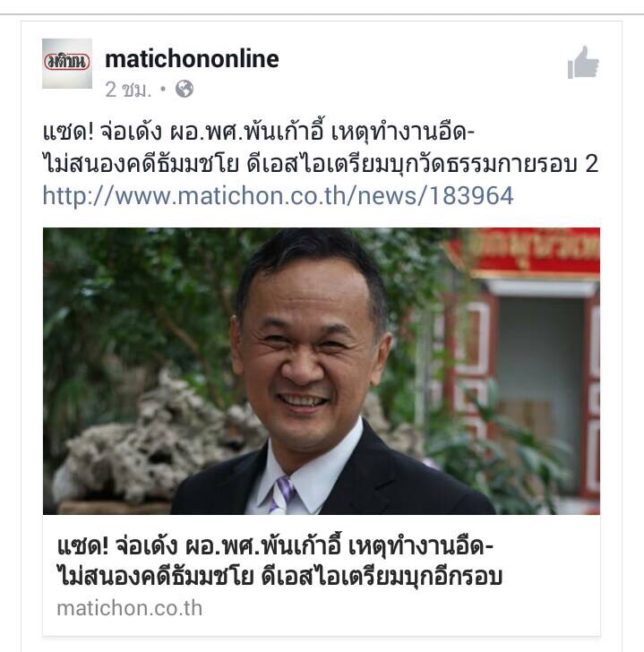Click the dot separator beside the timestamp
Screen dimensions: 644x652
point(163,89)
